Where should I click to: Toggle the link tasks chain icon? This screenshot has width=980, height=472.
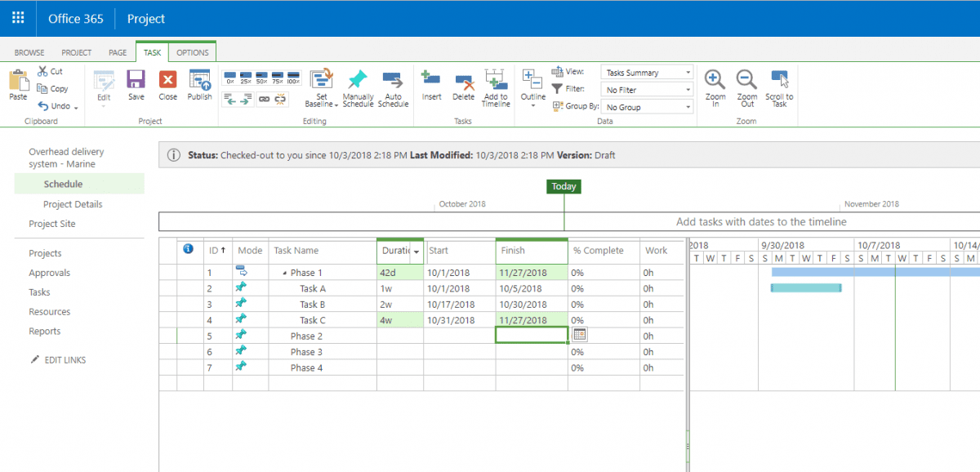point(265,97)
